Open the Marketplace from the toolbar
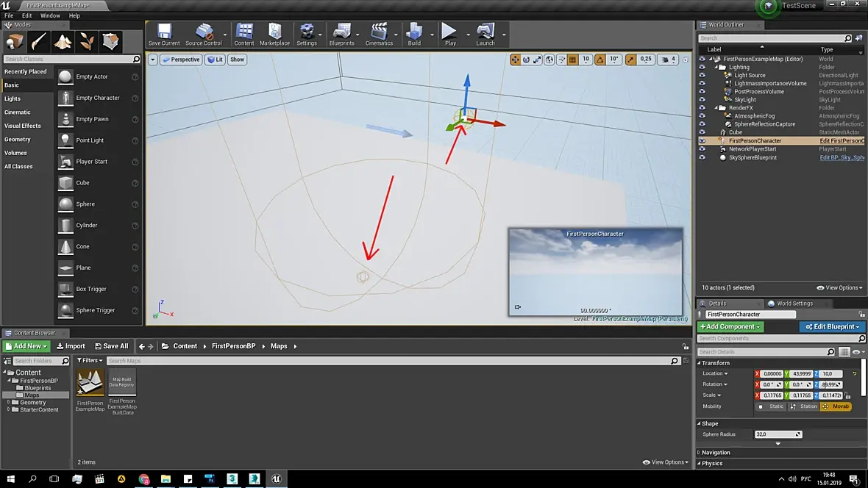The image size is (868, 488). coord(274,34)
